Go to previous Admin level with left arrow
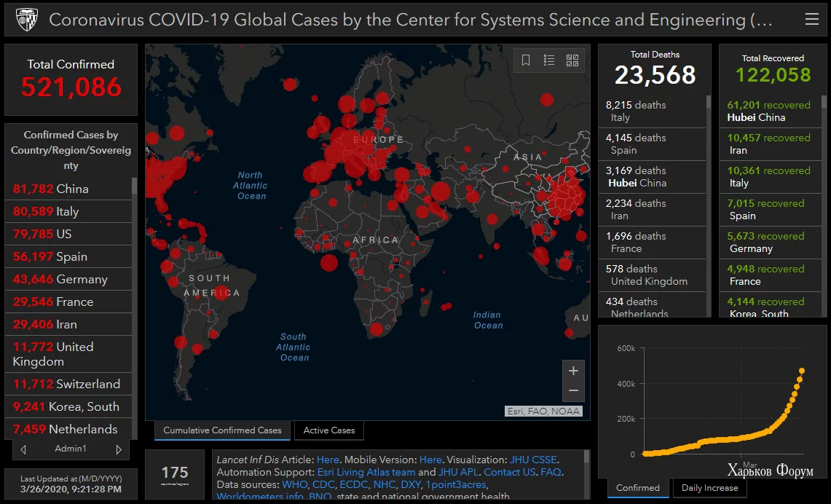This screenshot has height=504, width=831. pyautogui.click(x=23, y=449)
